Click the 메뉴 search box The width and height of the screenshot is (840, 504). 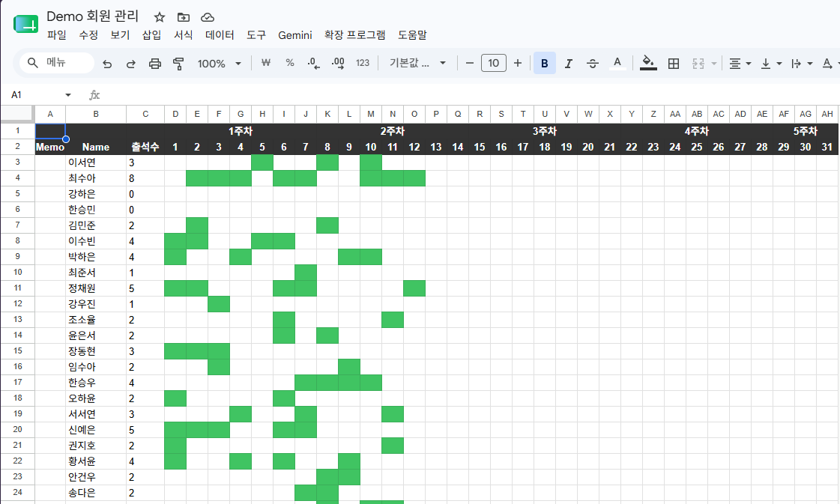point(57,63)
